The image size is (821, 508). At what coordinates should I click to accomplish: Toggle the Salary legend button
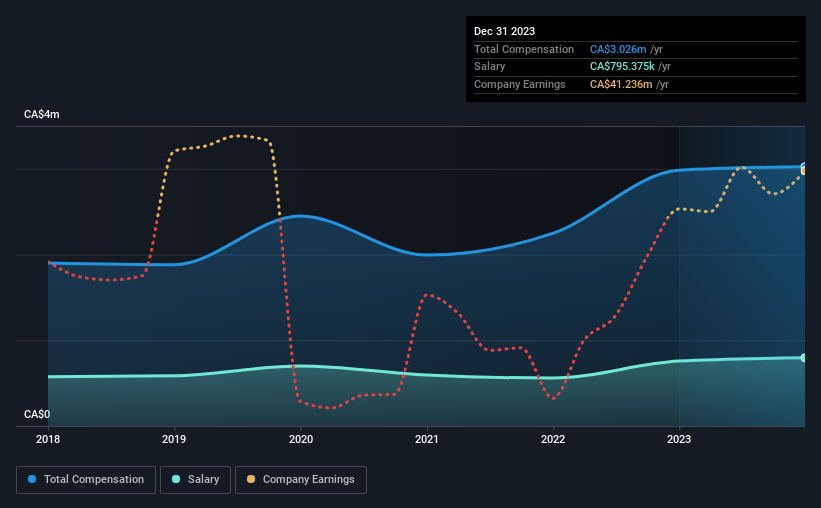[x=195, y=480]
